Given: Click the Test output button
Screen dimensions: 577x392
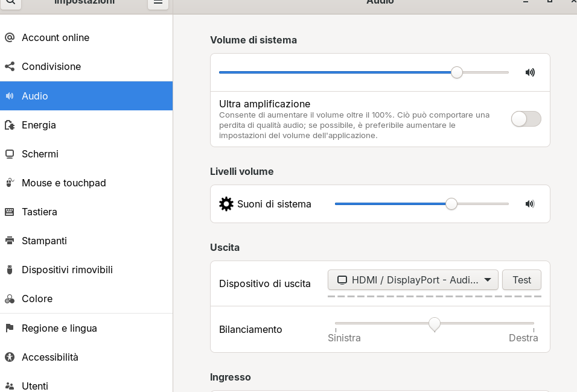Looking at the screenshot, I should [521, 280].
